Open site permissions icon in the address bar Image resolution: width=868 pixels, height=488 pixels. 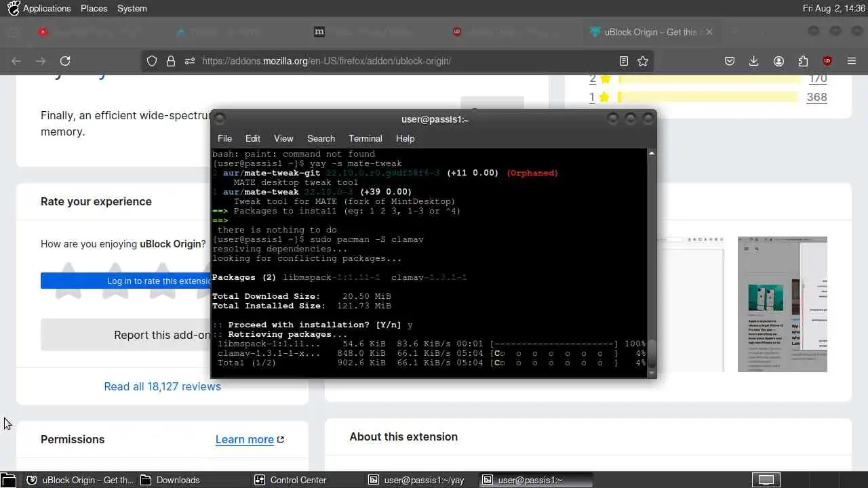(x=189, y=61)
